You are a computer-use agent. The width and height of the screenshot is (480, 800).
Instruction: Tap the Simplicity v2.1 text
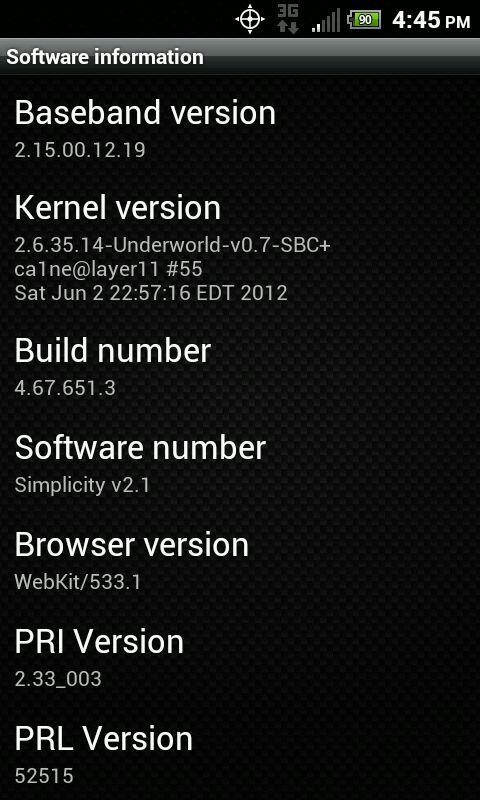pos(83,485)
